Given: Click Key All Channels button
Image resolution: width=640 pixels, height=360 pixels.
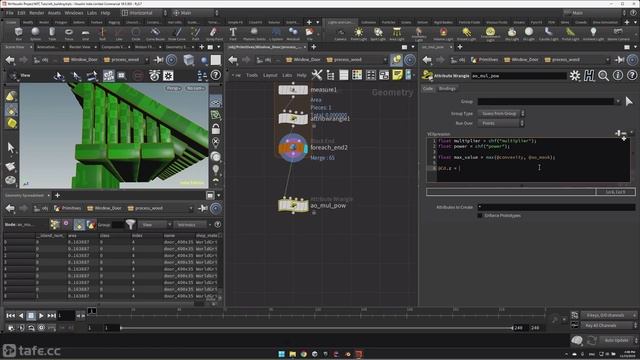Looking at the screenshot, I should [x=609, y=325].
